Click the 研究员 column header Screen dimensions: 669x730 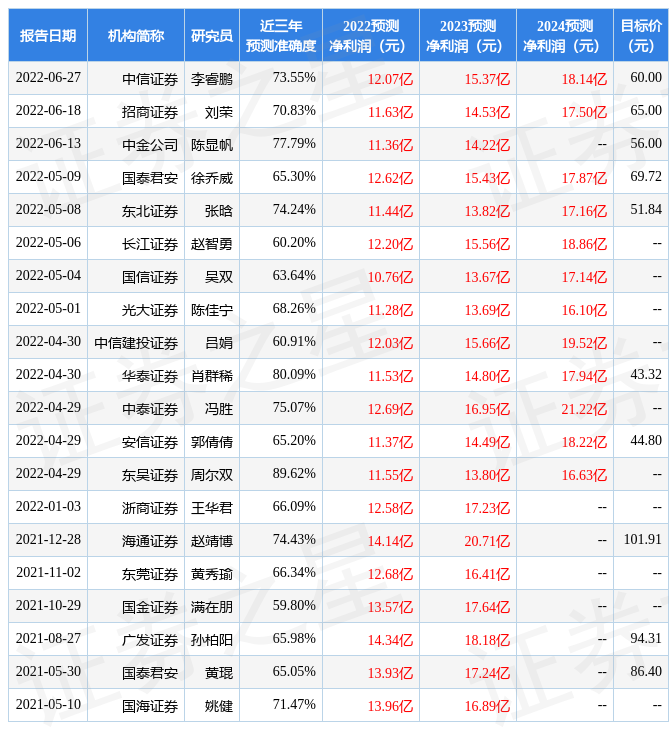pyautogui.click(x=212, y=35)
